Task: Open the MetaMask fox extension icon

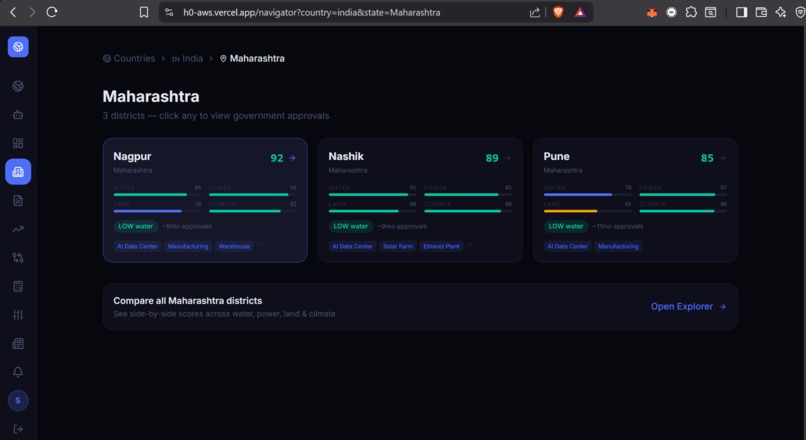Action: point(652,12)
